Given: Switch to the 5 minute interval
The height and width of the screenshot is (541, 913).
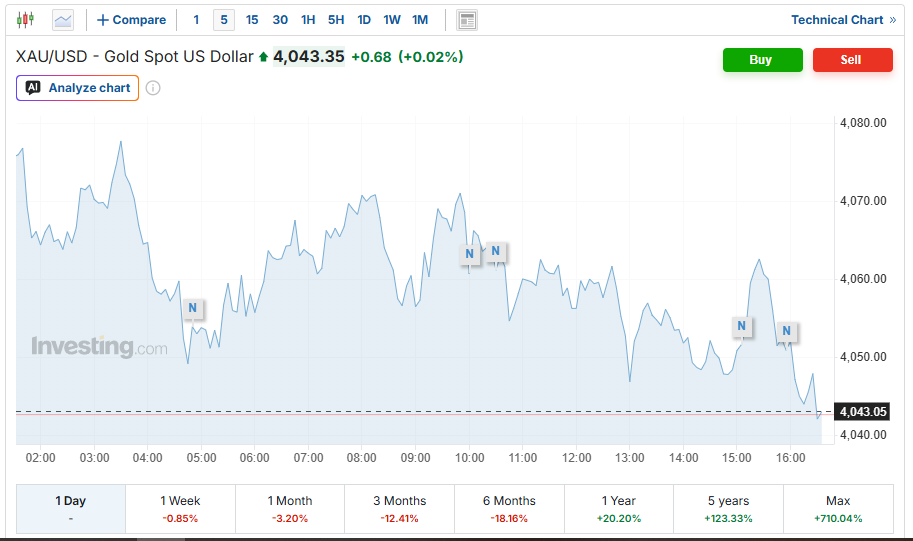Looking at the screenshot, I should [x=224, y=20].
